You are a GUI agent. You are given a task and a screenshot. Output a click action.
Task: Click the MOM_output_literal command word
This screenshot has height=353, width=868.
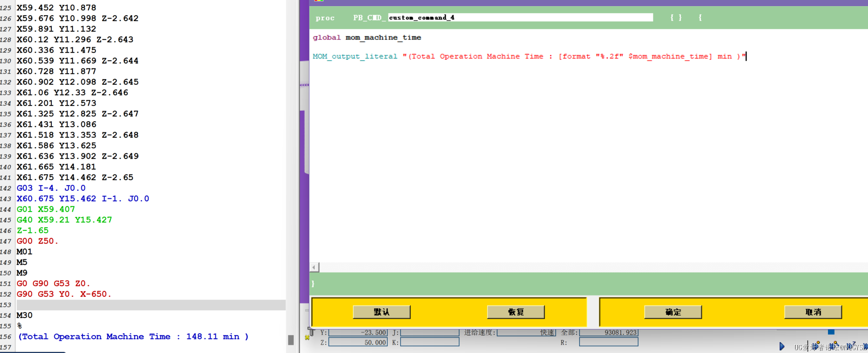(x=355, y=57)
